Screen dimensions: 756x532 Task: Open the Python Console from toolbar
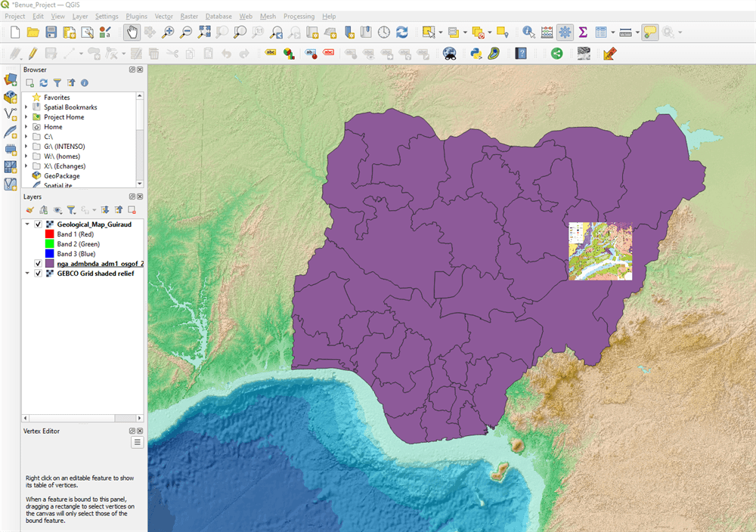click(x=476, y=53)
